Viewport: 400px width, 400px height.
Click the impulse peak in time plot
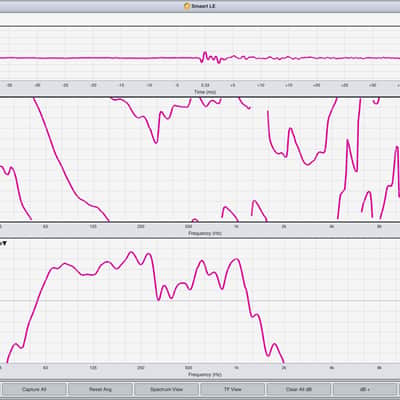pos(205,53)
